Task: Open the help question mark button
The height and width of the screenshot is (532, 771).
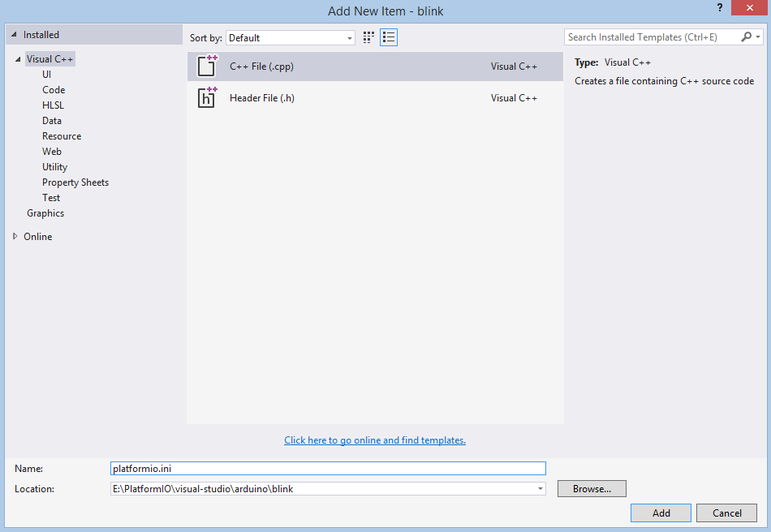Action: [719, 7]
